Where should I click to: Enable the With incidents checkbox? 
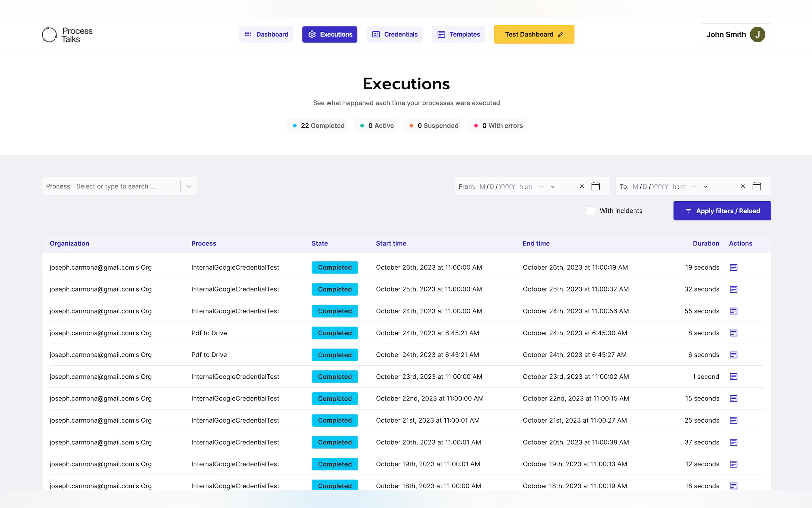pos(590,211)
